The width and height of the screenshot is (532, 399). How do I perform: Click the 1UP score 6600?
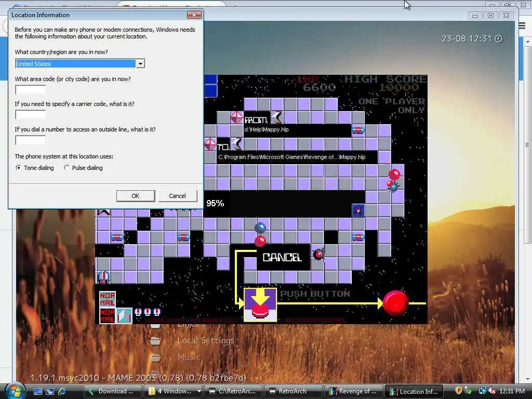click(x=319, y=87)
